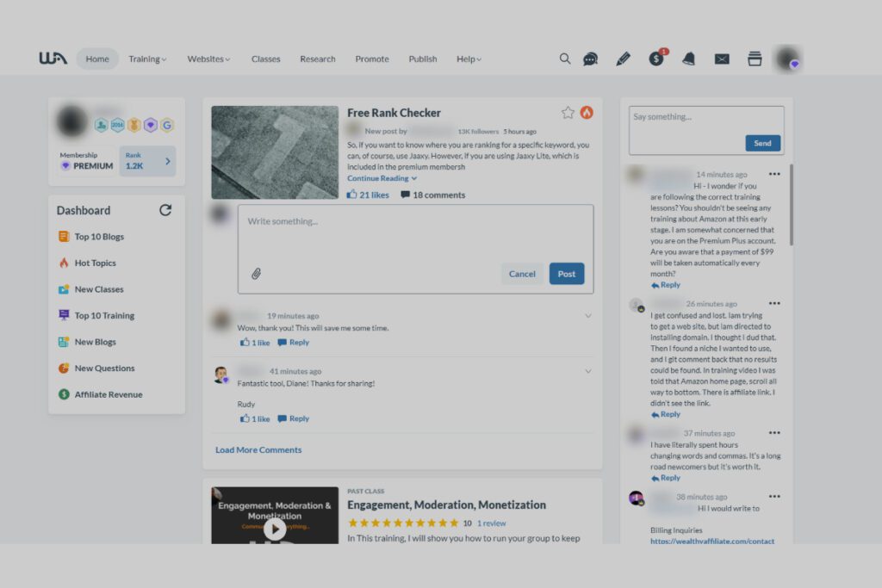Send the chat message
The image size is (882, 588).
tap(763, 144)
